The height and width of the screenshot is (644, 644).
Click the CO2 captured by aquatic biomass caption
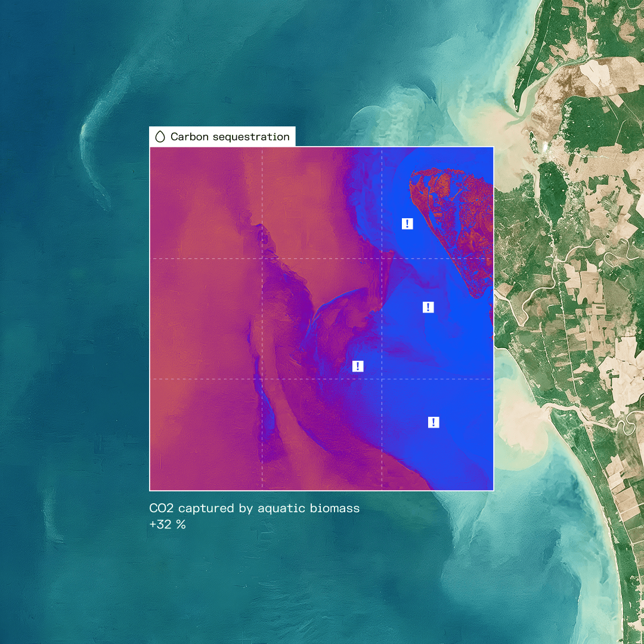pyautogui.click(x=254, y=508)
